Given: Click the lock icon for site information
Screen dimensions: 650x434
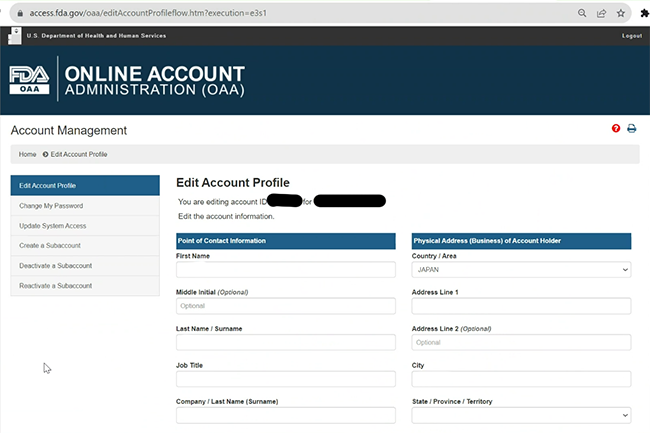Looking at the screenshot, I should [20, 13].
